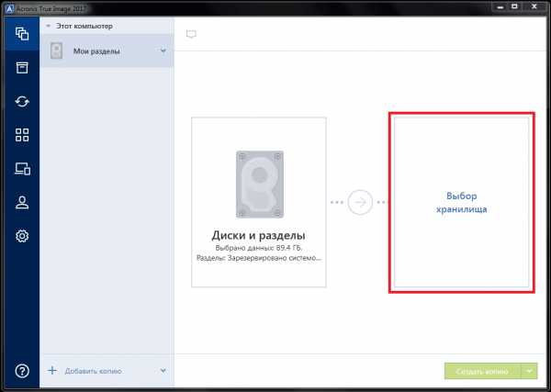The width and height of the screenshot is (551, 392).
Task: Click the Help question mark icon
Action: pyautogui.click(x=20, y=371)
